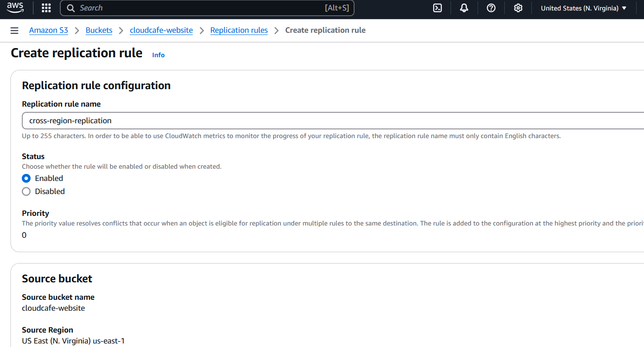Click the Source bucket section heading
The width and height of the screenshot is (644, 347).
click(57, 279)
